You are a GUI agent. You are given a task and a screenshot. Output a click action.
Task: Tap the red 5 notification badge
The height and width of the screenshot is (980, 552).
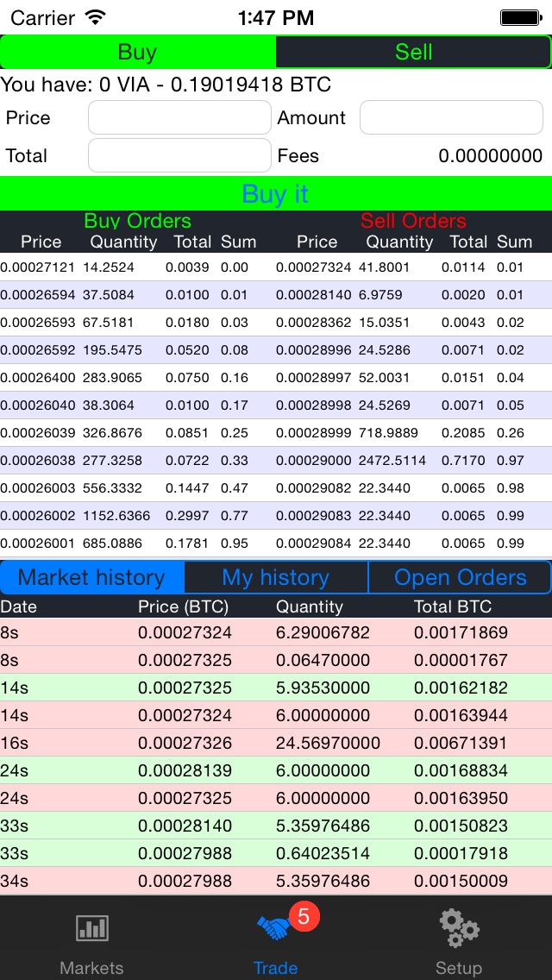click(303, 916)
